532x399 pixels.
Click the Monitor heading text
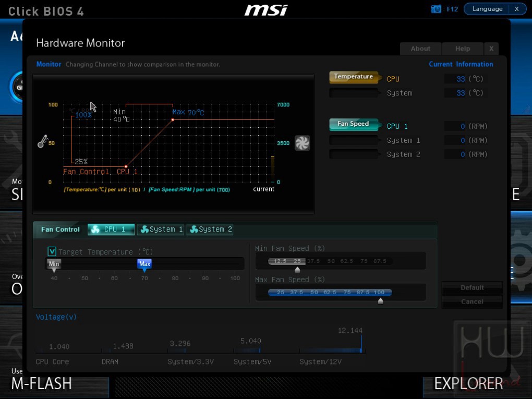click(x=49, y=64)
